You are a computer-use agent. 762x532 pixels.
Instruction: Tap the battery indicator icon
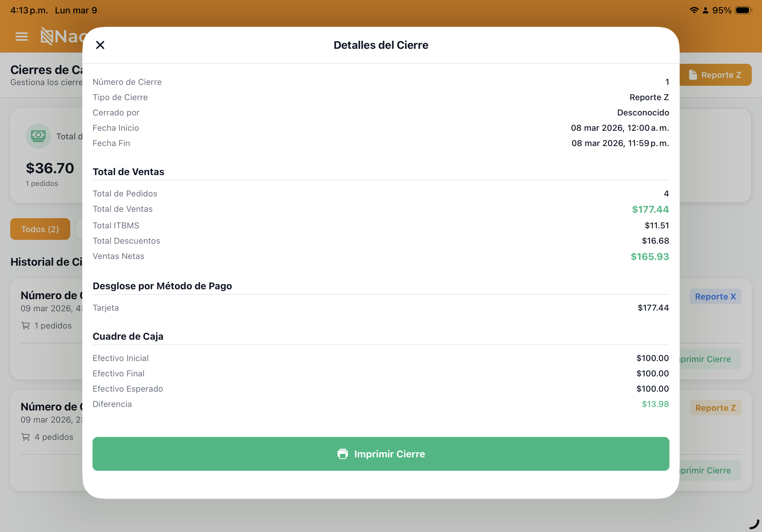click(743, 10)
